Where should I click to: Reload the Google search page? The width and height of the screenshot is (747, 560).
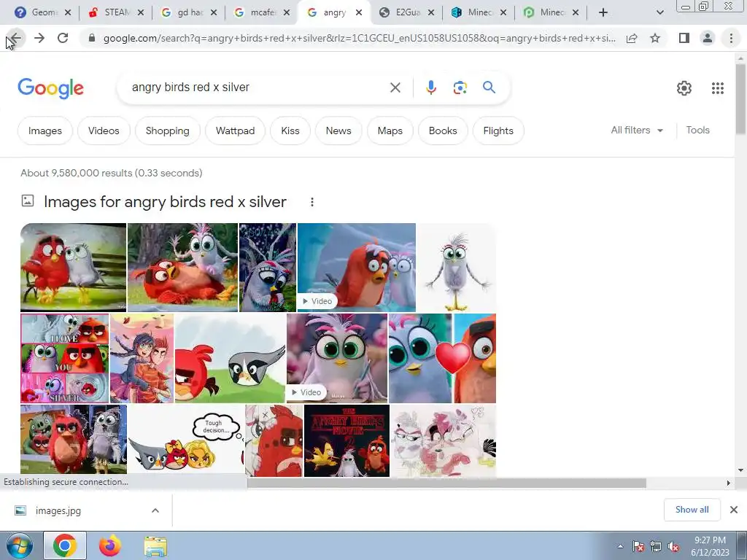63,38
